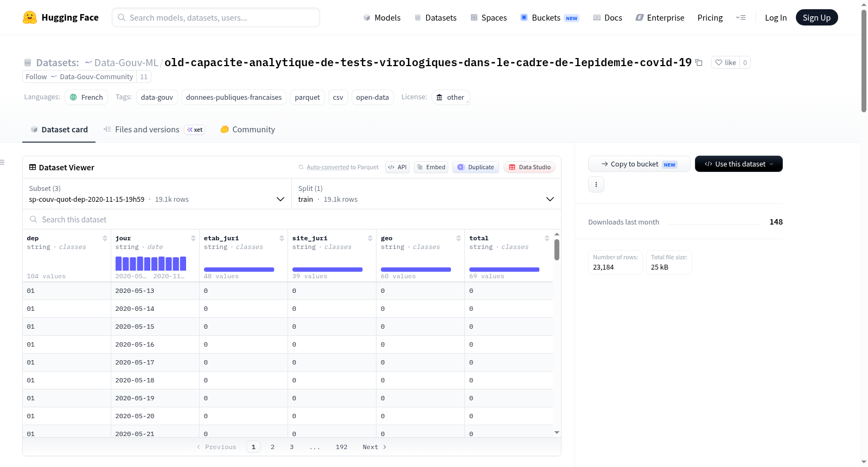Open the Subset selector dropdown
The width and height of the screenshot is (868, 467).
point(157,194)
